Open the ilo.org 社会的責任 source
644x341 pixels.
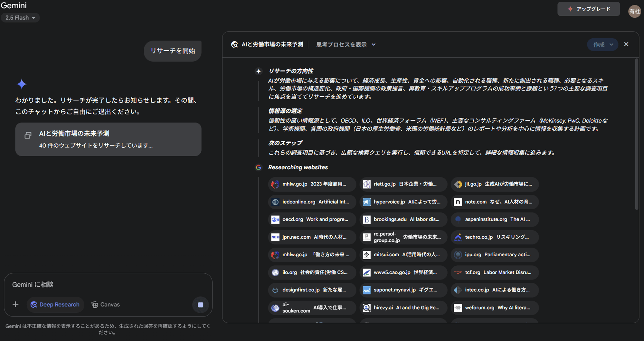[x=312, y=272]
